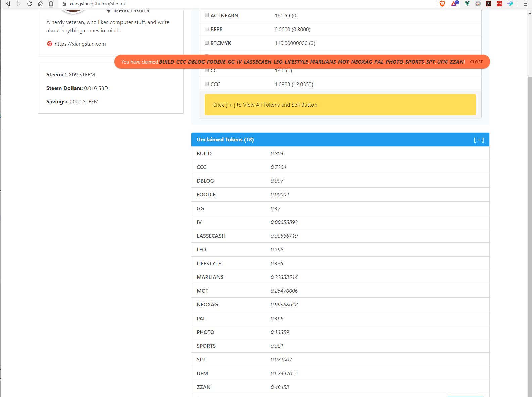This screenshot has width=532, height=397.
Task: Open Brave Rewards triangle icon
Action: point(454,4)
